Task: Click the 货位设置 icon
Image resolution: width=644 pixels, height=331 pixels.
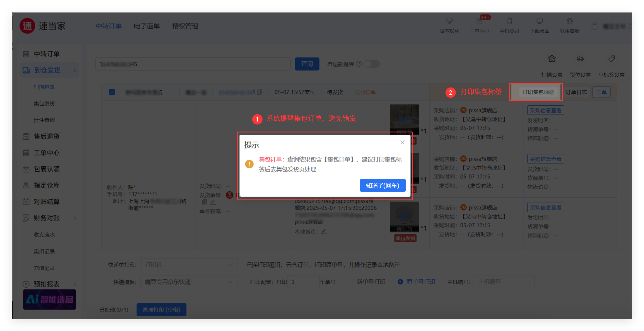Action: [x=580, y=59]
